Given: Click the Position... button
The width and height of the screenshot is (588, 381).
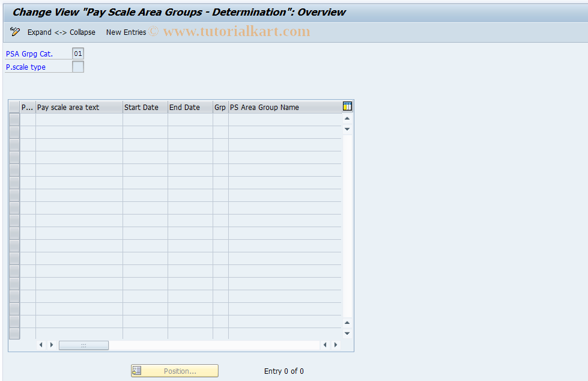Looking at the screenshot, I should click(x=175, y=371).
